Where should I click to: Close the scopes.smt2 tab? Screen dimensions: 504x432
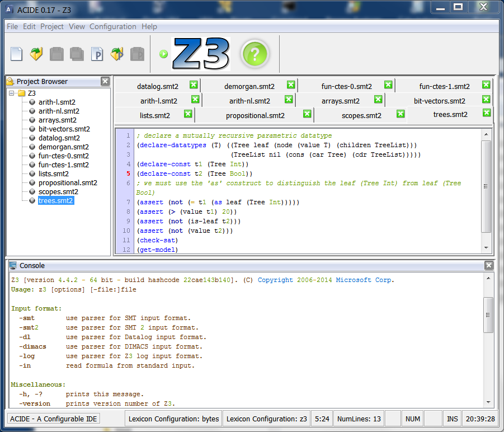(401, 114)
